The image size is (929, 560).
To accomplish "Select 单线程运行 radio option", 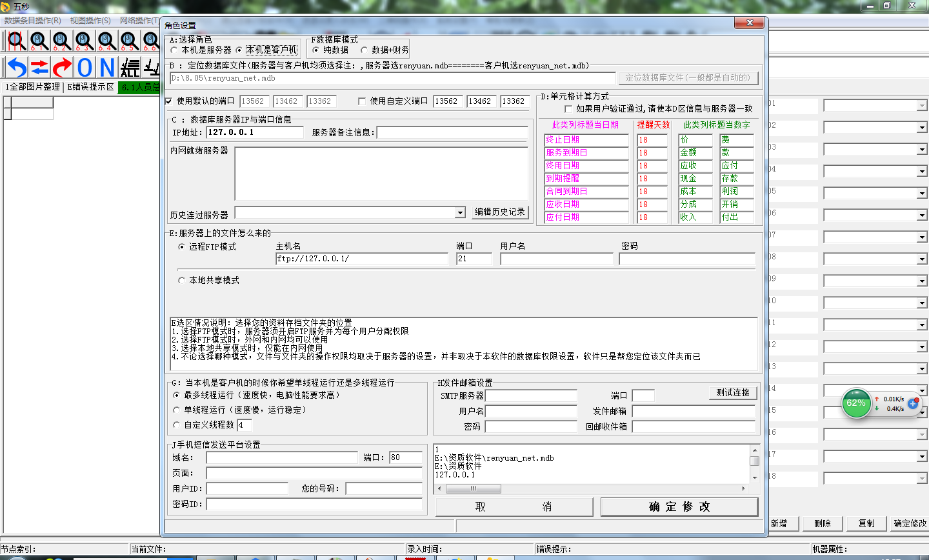I will (x=177, y=410).
